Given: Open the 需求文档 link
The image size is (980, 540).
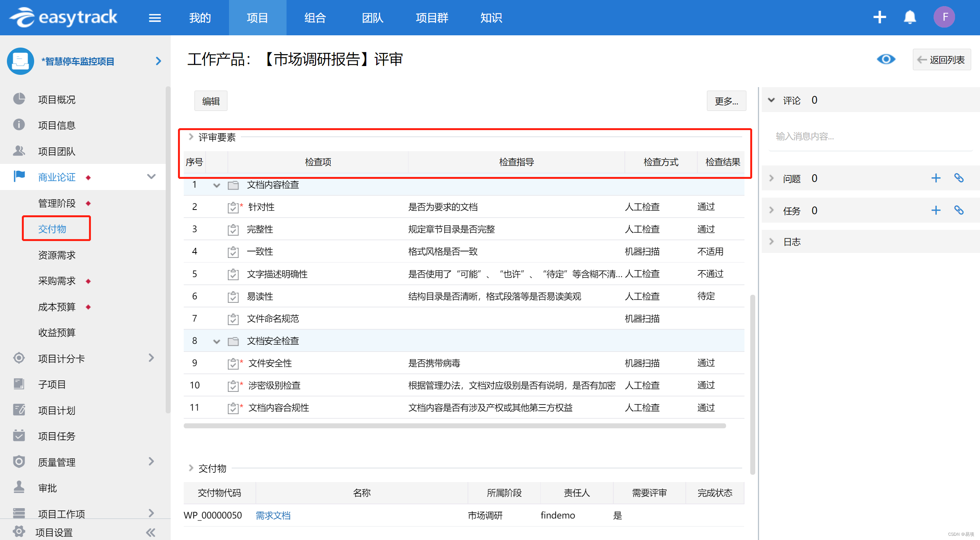Looking at the screenshot, I should point(273,515).
